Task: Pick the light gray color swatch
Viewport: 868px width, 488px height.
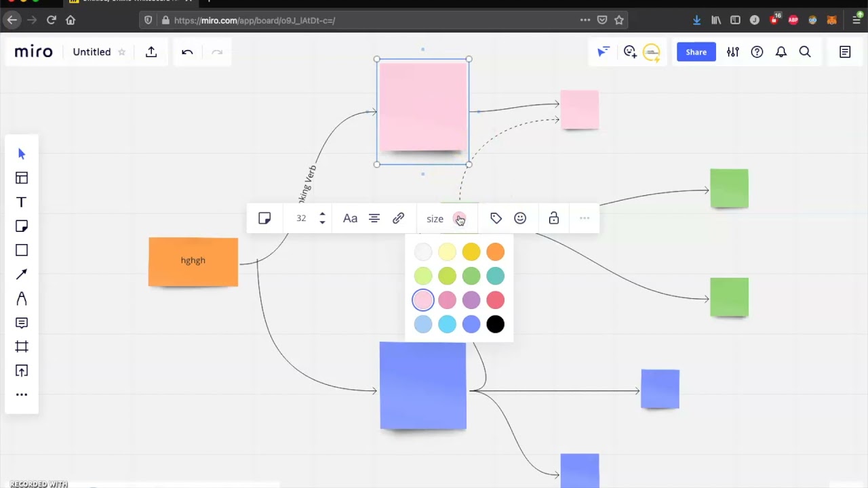Action: point(423,252)
